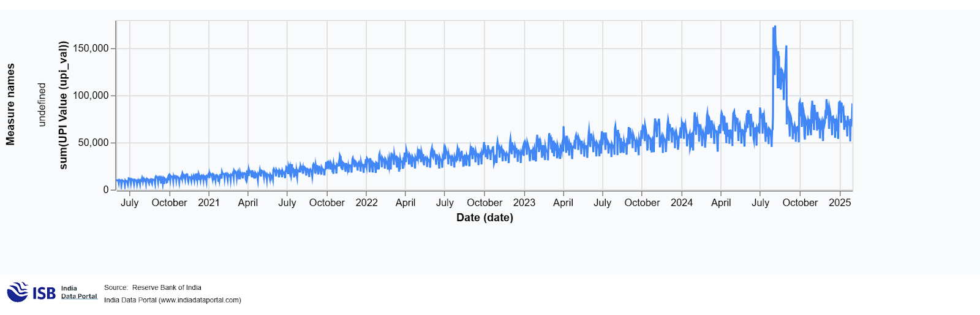980x315 pixels.
Task: Click the 100,000 y-axis tick label
Action: click(91, 96)
